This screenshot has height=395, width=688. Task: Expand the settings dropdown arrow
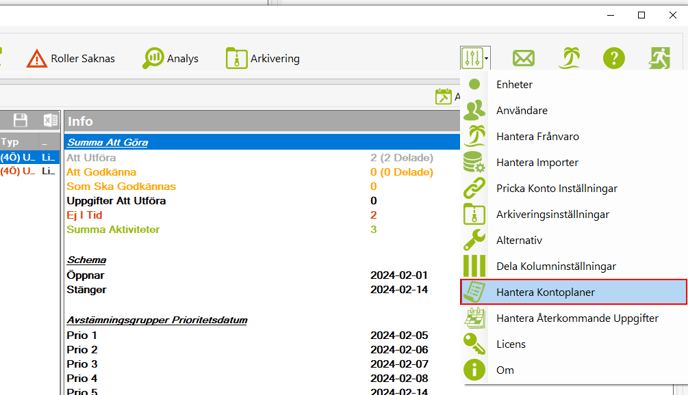point(486,58)
